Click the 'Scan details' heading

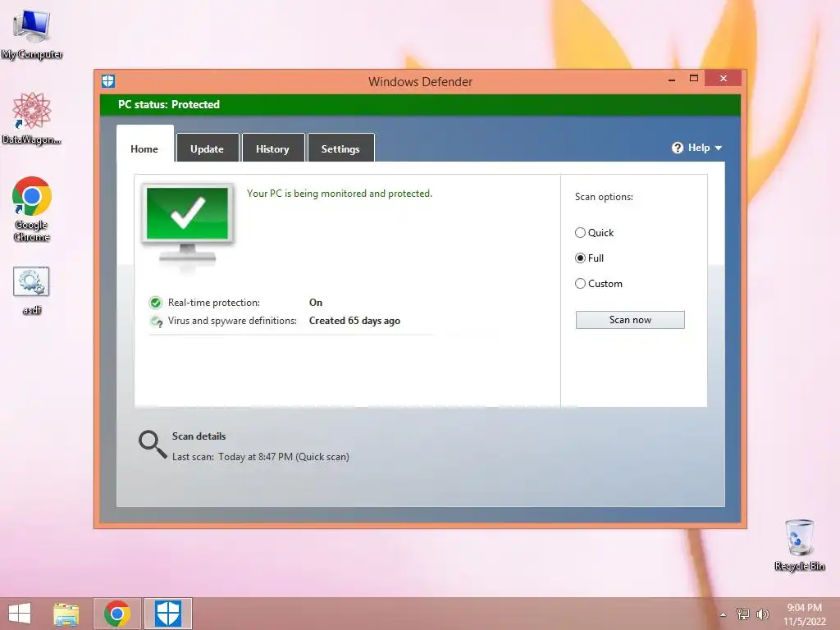pos(199,436)
